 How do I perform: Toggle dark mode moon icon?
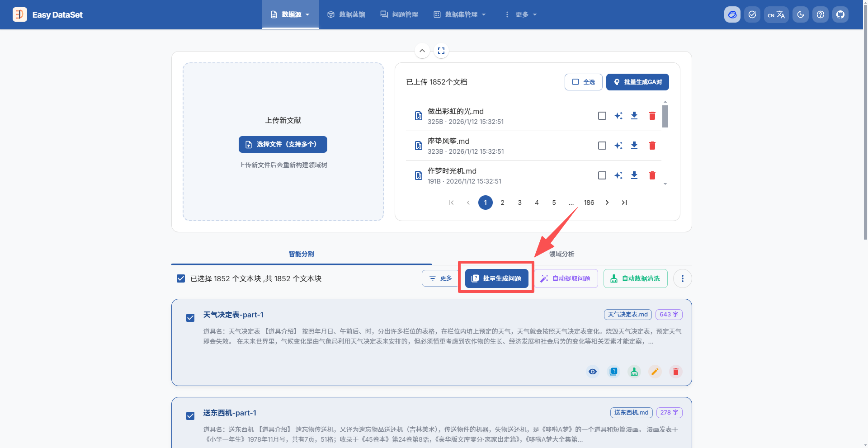[801, 14]
